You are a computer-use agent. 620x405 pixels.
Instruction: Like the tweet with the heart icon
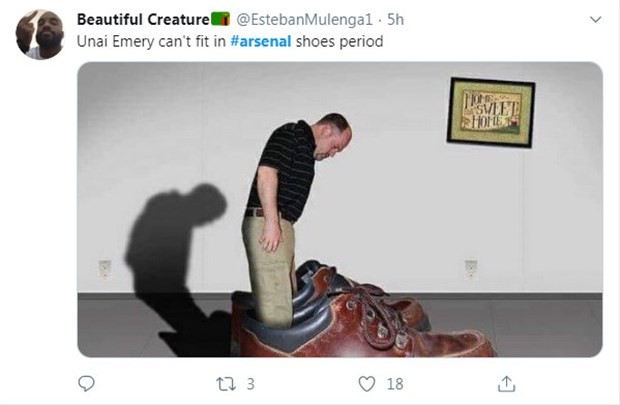[x=367, y=383]
